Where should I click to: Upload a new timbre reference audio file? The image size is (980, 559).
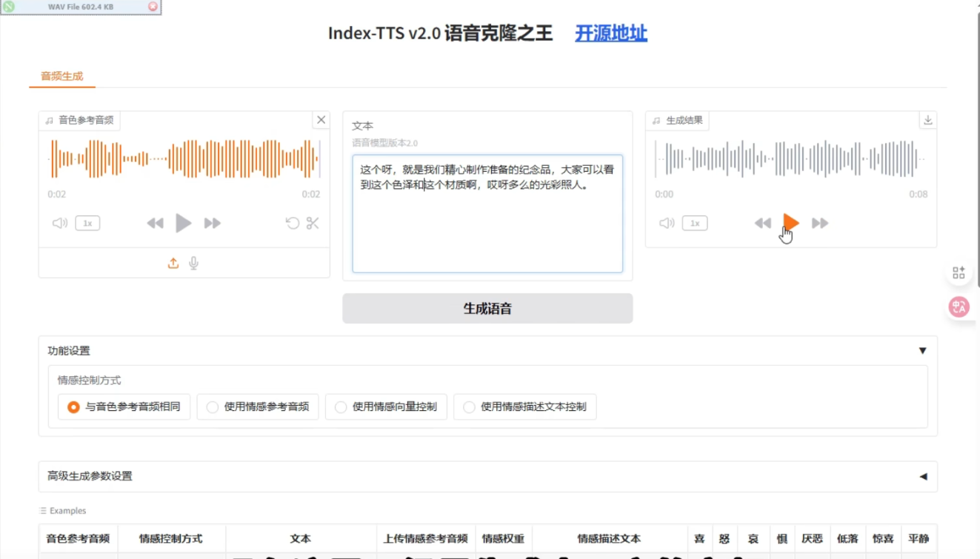[173, 262]
